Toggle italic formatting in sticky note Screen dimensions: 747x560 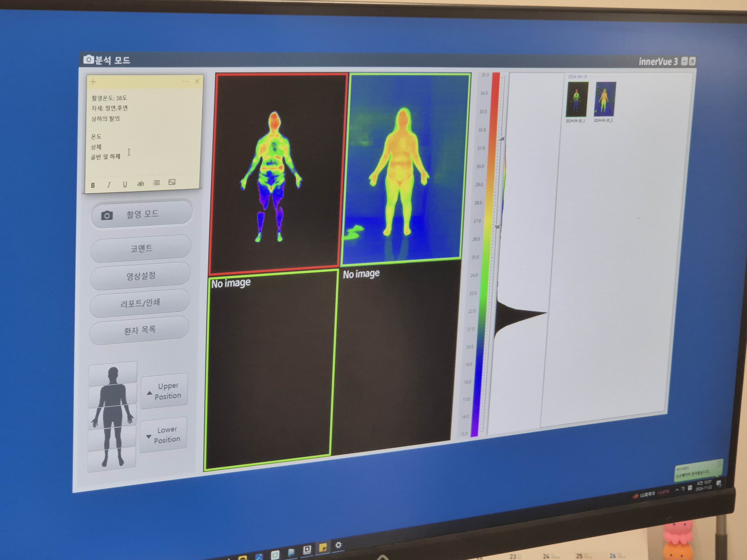[109, 185]
